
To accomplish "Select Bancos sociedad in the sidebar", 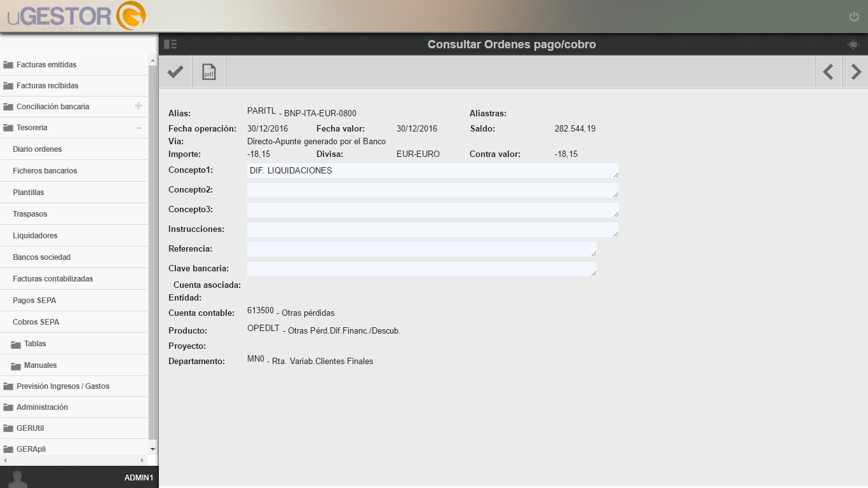I will click(x=74, y=257).
